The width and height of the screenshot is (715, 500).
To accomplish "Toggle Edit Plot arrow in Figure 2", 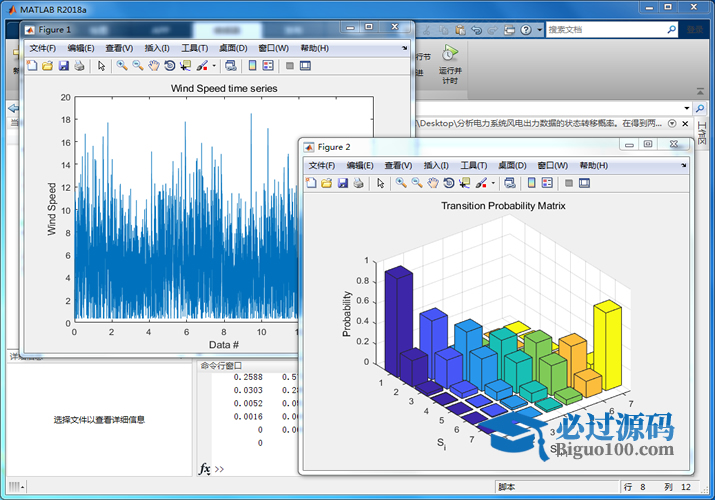I will tap(380, 183).
